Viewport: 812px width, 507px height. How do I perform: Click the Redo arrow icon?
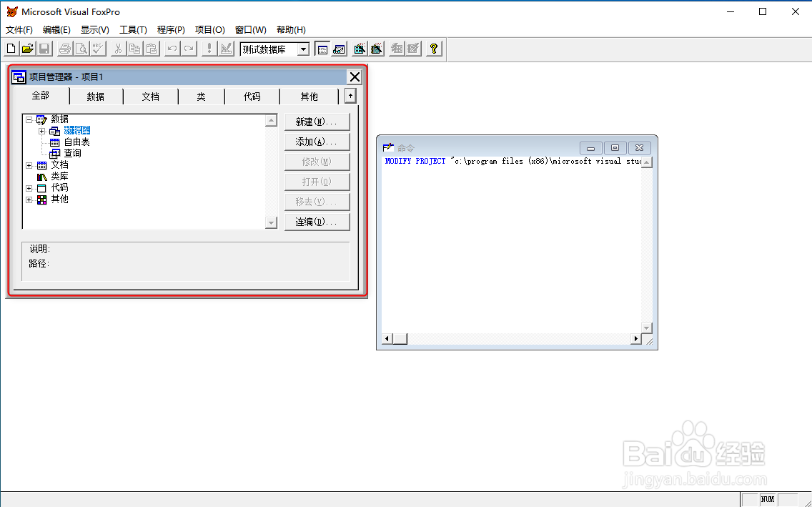pyautogui.click(x=189, y=49)
